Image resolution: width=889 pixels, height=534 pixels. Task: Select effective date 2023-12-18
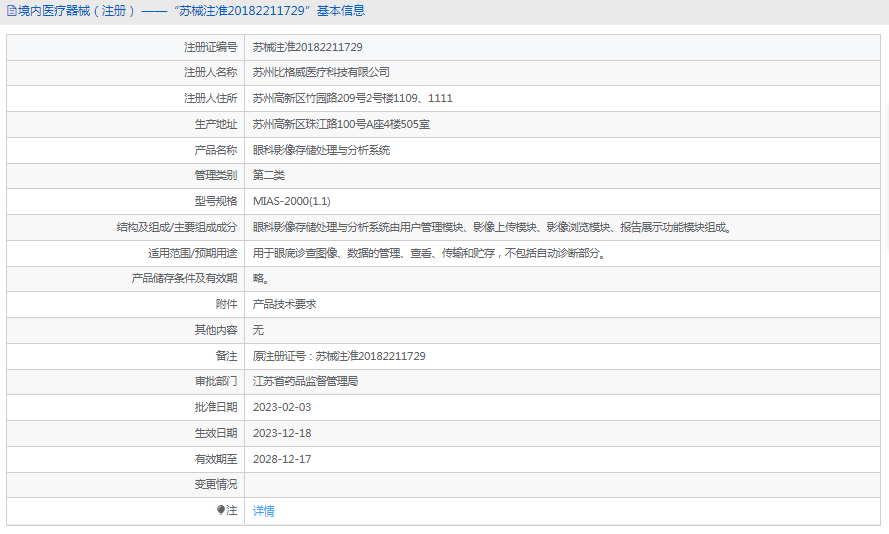coord(282,433)
